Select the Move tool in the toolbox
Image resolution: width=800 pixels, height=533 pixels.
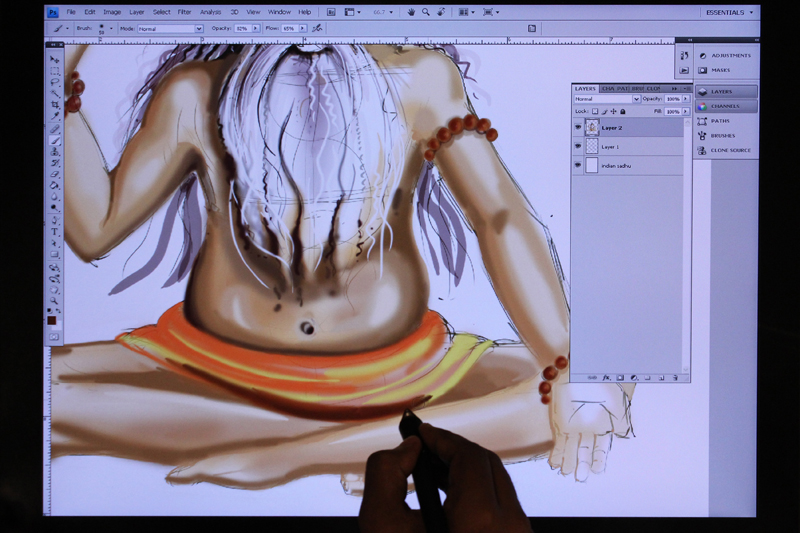pos(55,60)
